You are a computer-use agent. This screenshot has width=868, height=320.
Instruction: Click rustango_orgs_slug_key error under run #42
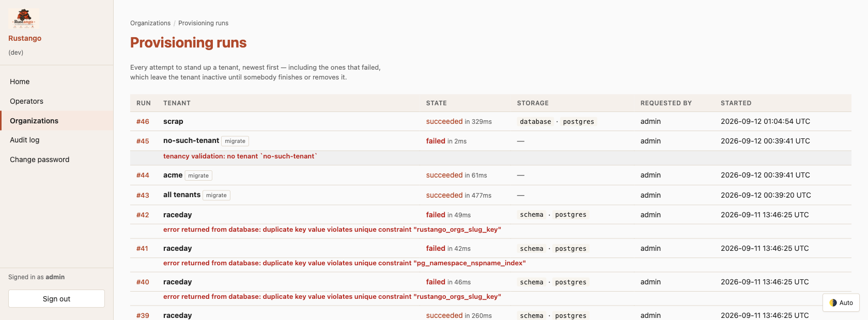332,229
